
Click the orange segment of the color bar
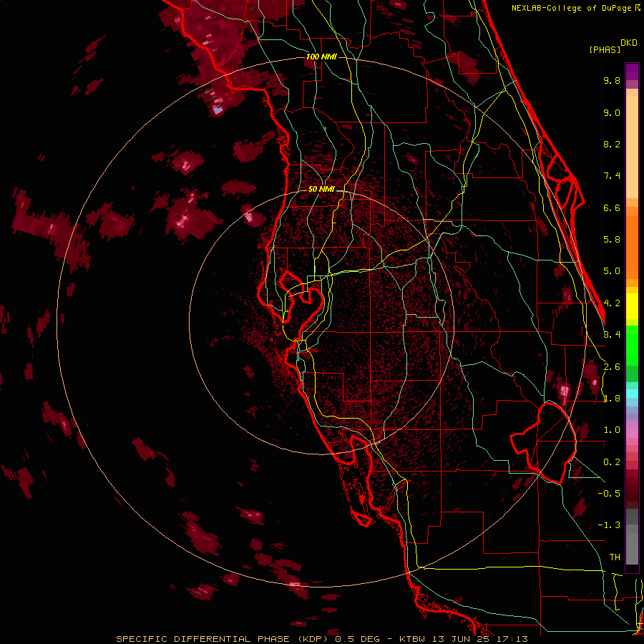click(632, 247)
